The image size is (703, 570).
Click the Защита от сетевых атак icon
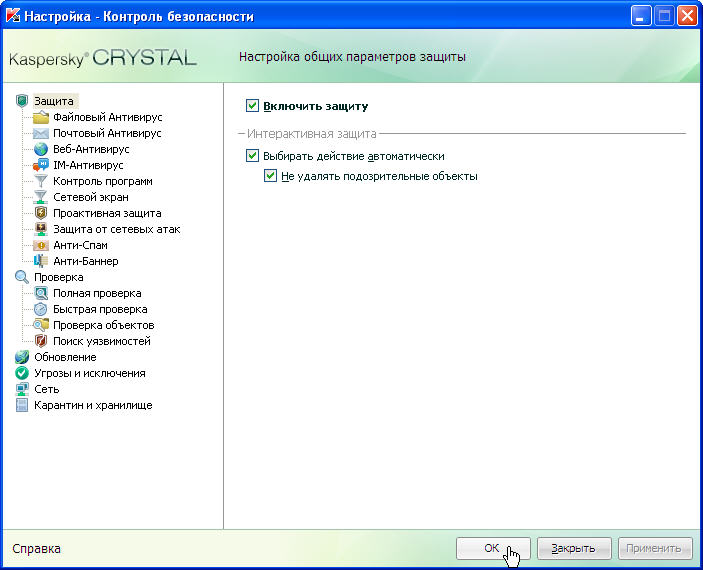[x=40, y=229]
